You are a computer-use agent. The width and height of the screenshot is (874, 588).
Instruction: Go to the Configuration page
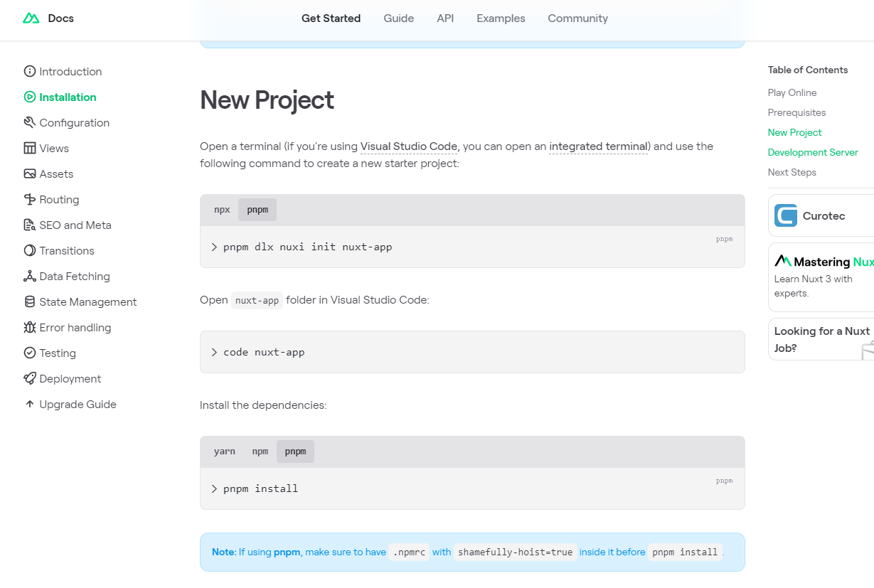pos(74,122)
